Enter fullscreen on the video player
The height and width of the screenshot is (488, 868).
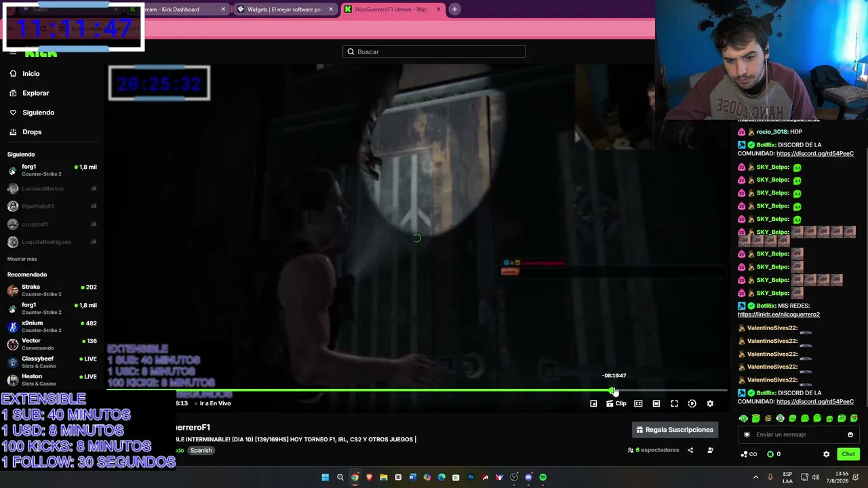click(674, 403)
